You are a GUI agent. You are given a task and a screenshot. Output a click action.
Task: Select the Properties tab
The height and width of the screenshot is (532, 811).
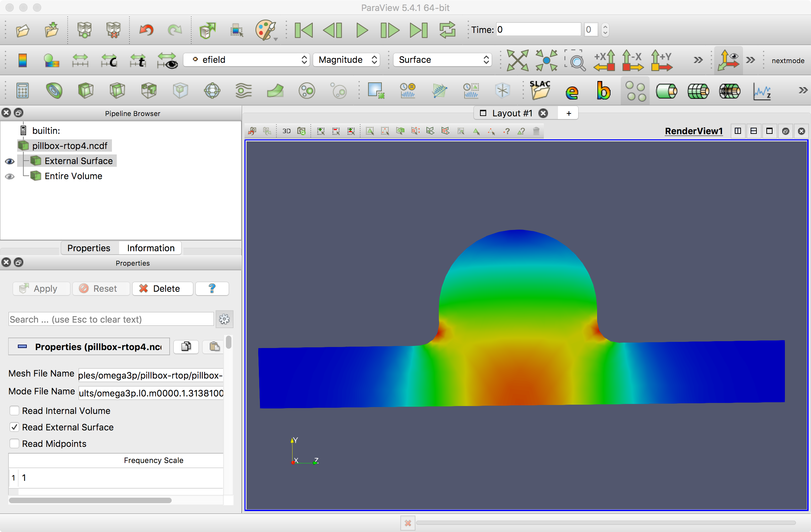(x=89, y=248)
